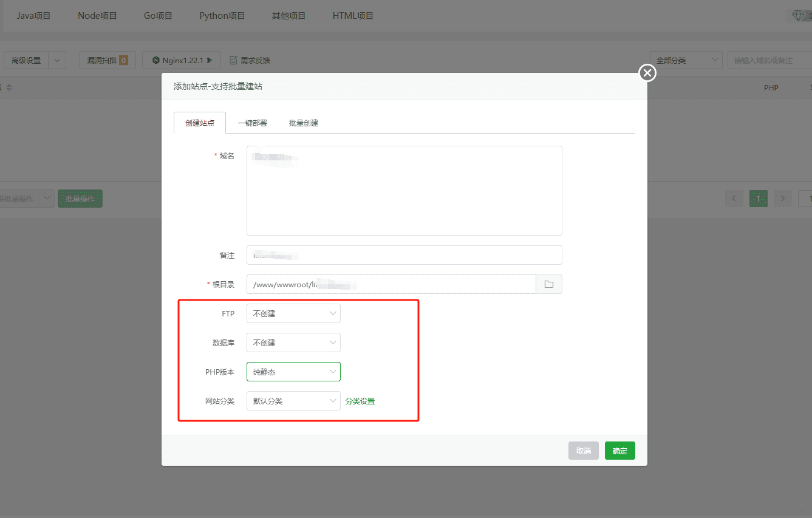
Task: Open the folder browser next to 根目录 field
Action: (x=548, y=284)
